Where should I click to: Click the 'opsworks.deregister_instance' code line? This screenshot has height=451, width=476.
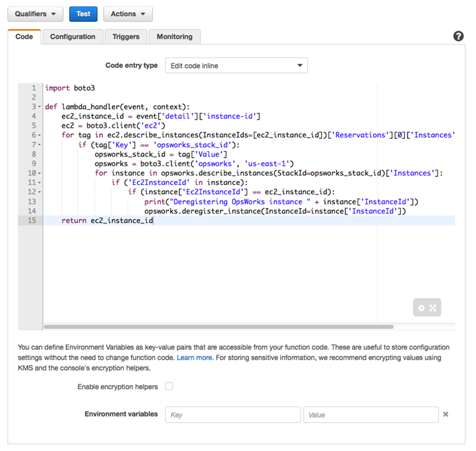click(x=275, y=211)
